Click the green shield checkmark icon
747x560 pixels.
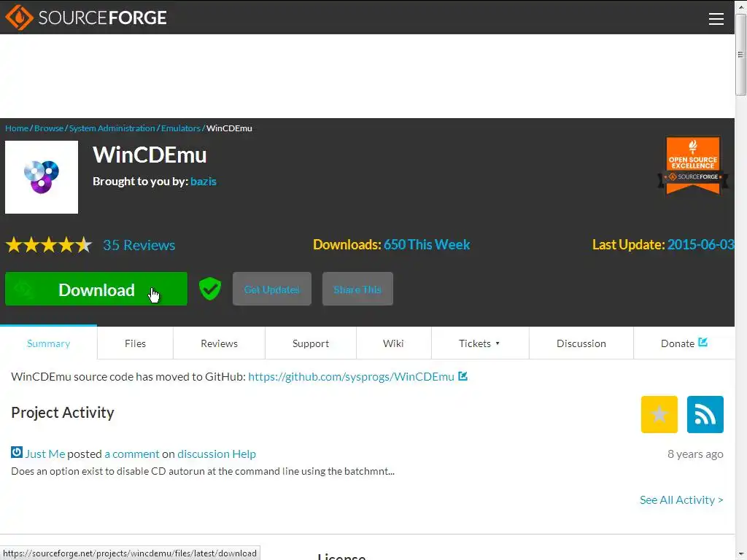pos(209,289)
